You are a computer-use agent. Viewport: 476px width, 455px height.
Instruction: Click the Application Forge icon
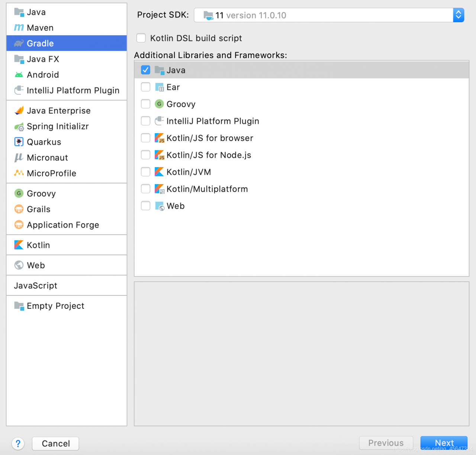point(19,225)
